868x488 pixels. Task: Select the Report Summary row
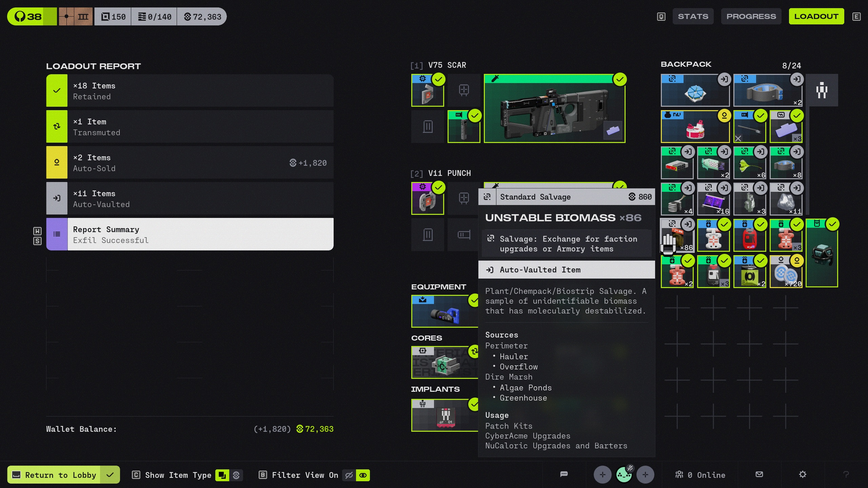point(190,235)
